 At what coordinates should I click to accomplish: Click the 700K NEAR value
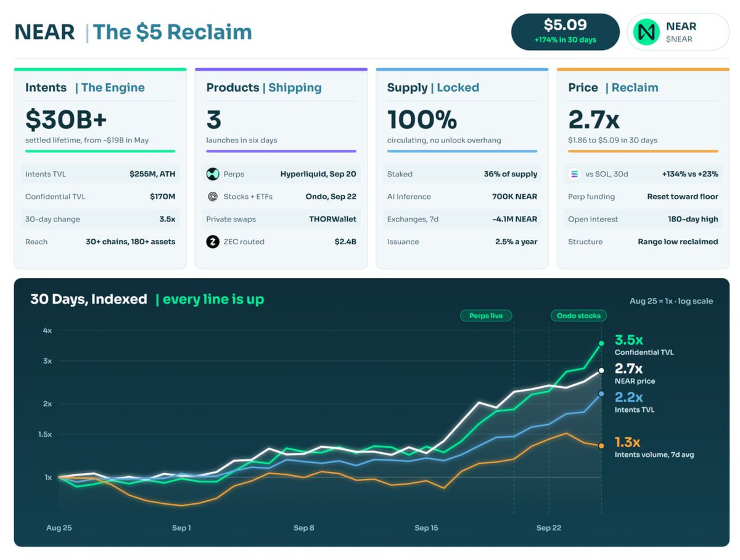click(x=514, y=197)
